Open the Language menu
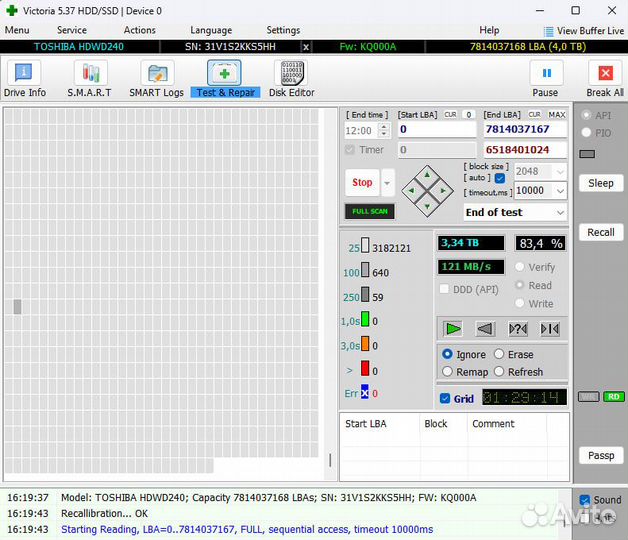628x540 pixels. (211, 30)
